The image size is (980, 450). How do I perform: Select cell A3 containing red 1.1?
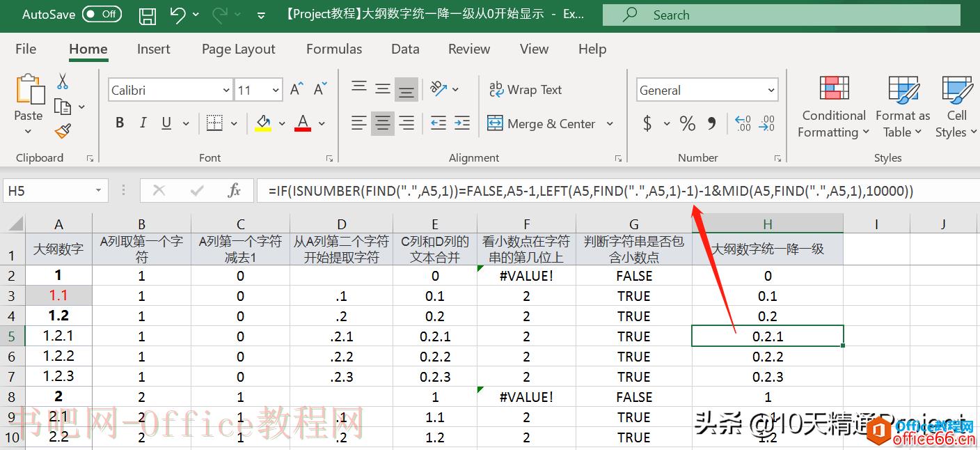[58, 296]
